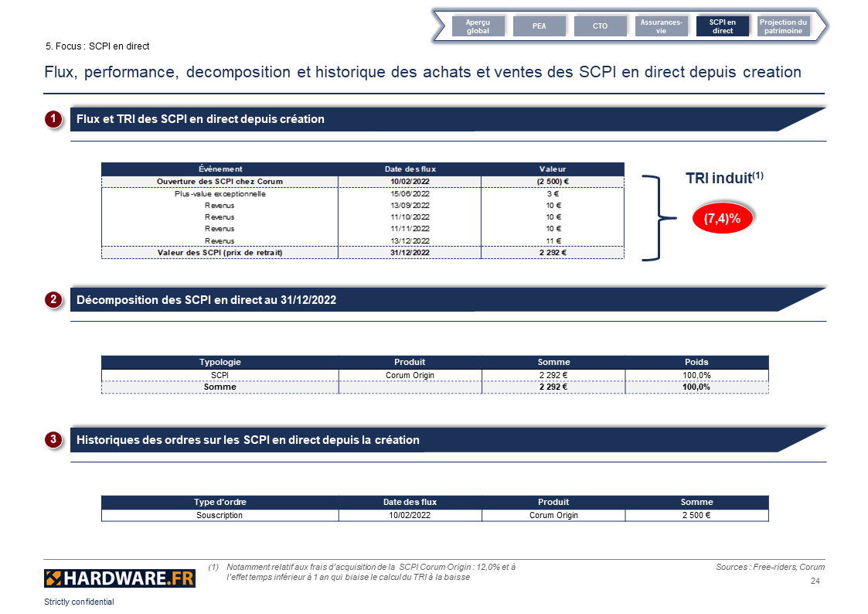Click the '5. Focus : SCPI en direct' heading
This screenshot has width=868, height=614.
point(97,46)
